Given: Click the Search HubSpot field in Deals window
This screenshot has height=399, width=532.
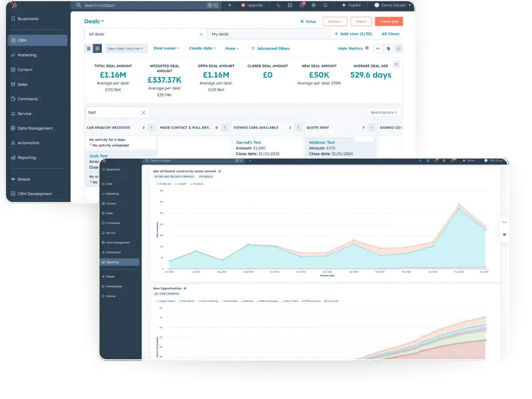Looking at the screenshot, I should [146, 5].
